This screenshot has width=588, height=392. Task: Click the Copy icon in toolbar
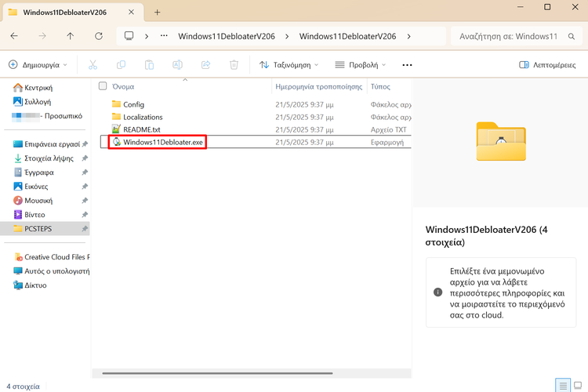tap(121, 65)
